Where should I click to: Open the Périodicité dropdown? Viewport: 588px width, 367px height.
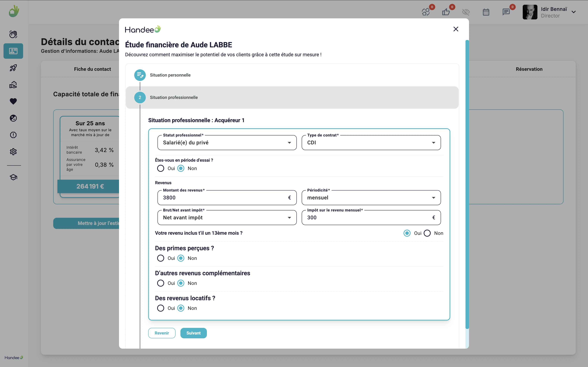tap(371, 198)
